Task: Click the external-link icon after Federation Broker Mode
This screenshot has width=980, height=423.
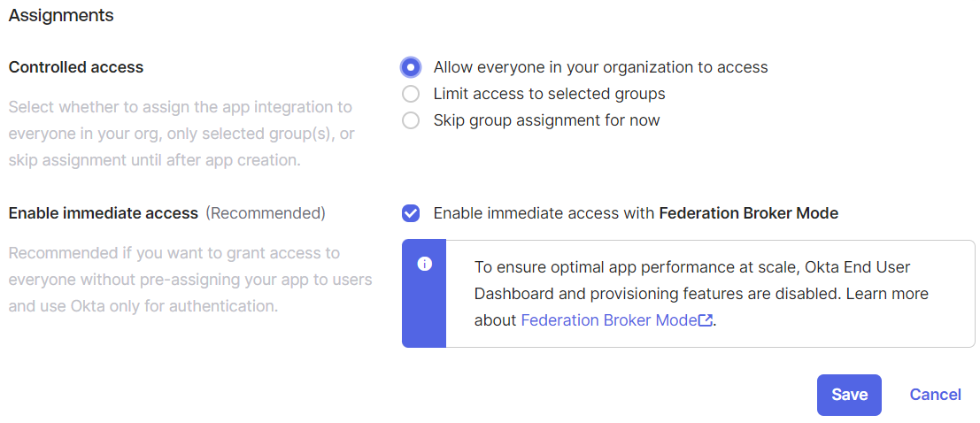Action: (705, 320)
